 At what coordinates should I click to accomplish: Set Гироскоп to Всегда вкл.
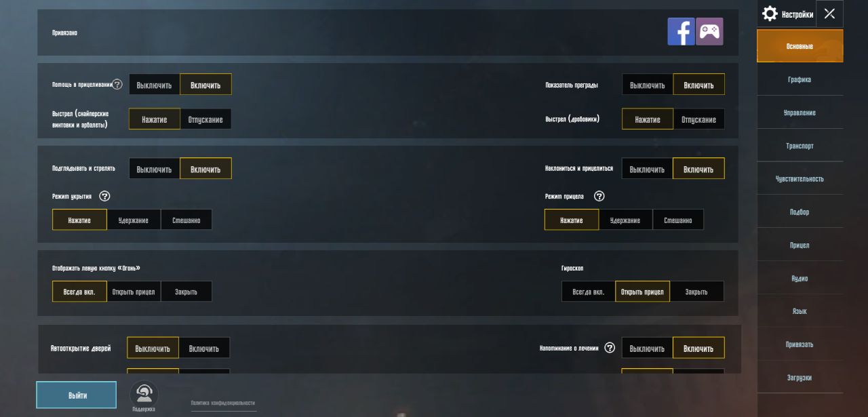[588, 292]
